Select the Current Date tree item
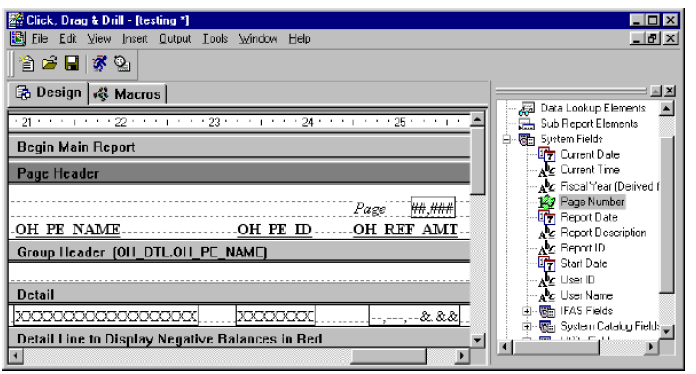Image resolution: width=696 pixels, height=374 pixels. (590, 155)
